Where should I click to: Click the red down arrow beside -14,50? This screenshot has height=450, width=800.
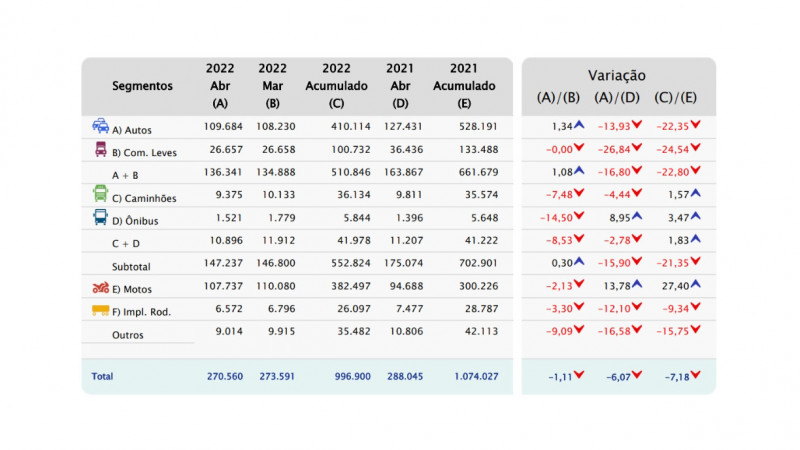[578, 216]
